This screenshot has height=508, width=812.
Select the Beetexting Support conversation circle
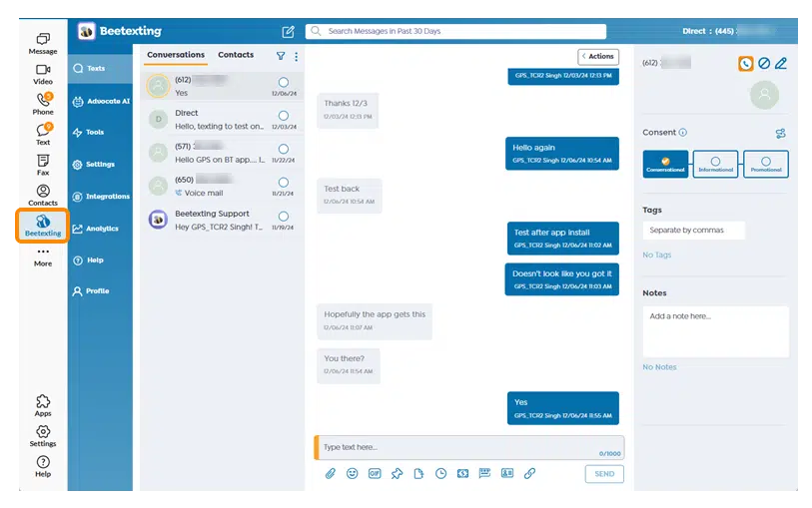[x=284, y=217]
